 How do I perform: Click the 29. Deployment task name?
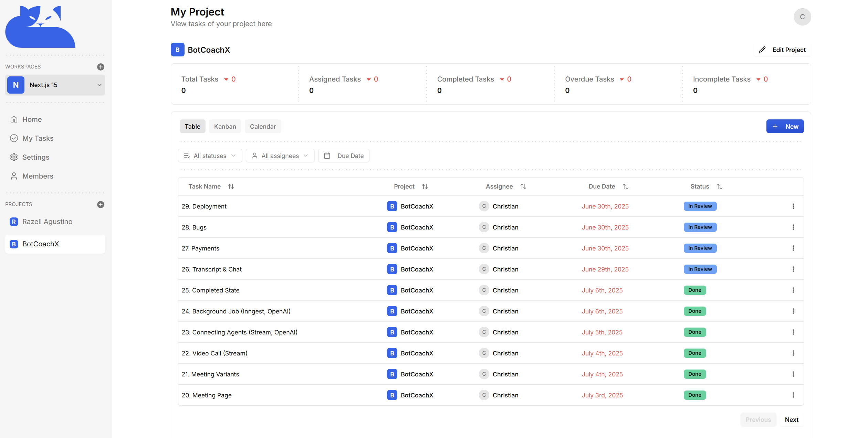coord(204,206)
